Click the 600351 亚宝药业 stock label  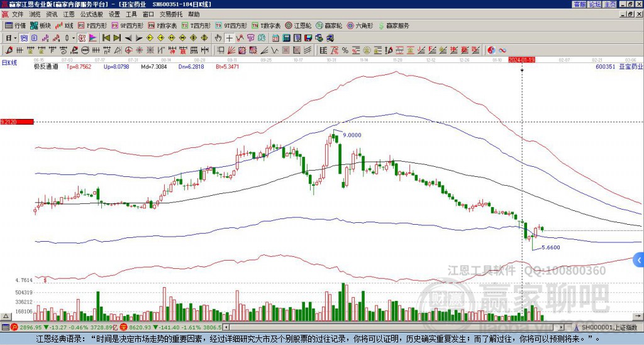click(619, 66)
